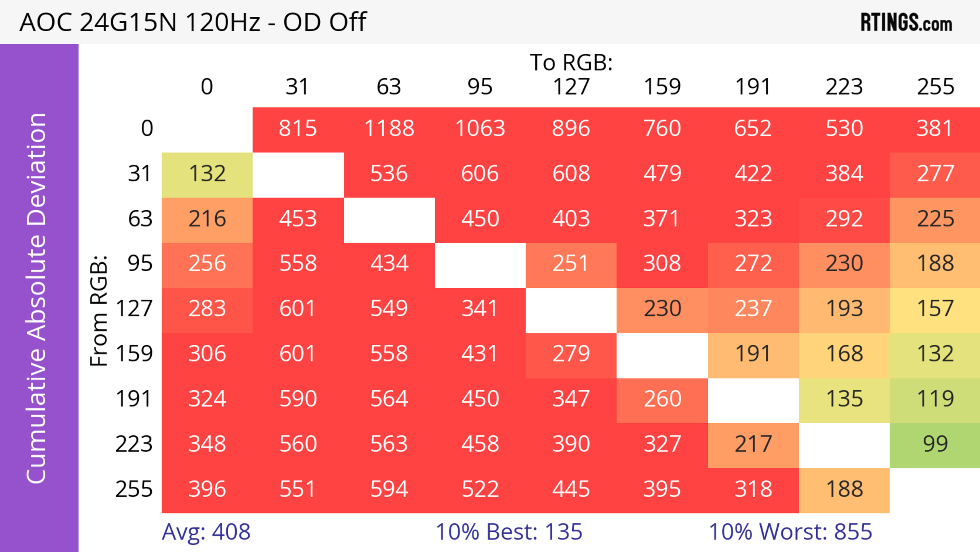Click the yellow cell showing 157

point(935,309)
